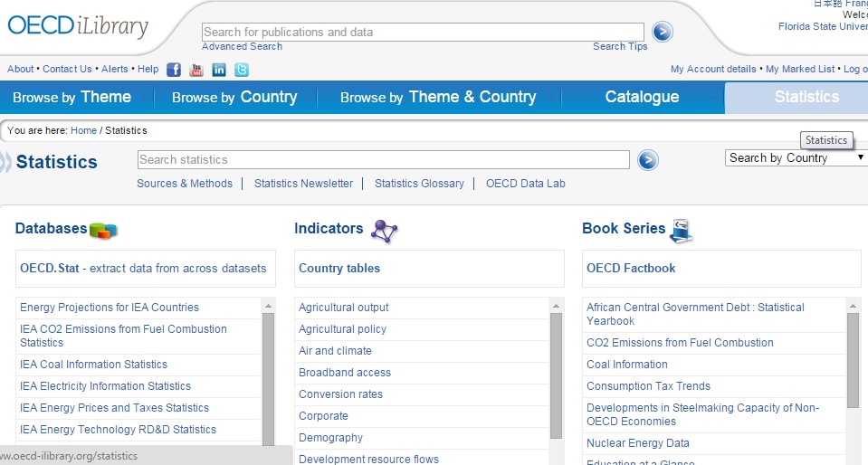This screenshot has height=465, width=868.
Task: Go to Home in breadcrumb
Action: 83,130
